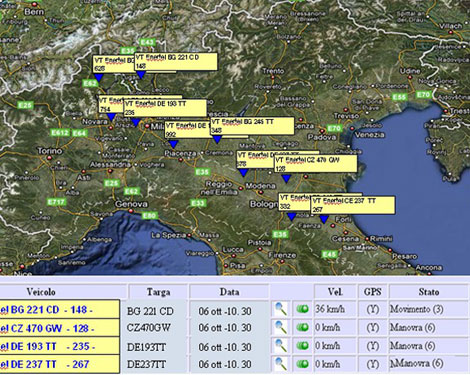Click magnifier icon in CZ470GW row
Viewport: 470px width, 375px height.
click(281, 327)
